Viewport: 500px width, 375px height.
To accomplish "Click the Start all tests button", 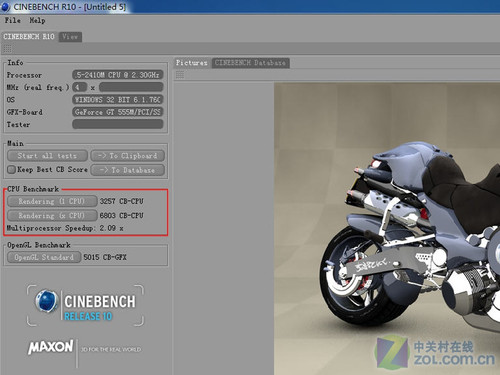I will click(47, 156).
